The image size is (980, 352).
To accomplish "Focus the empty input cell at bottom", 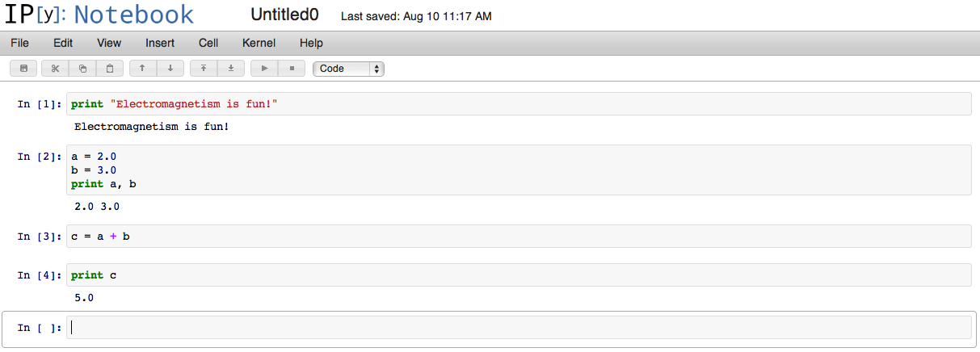I will click(519, 327).
